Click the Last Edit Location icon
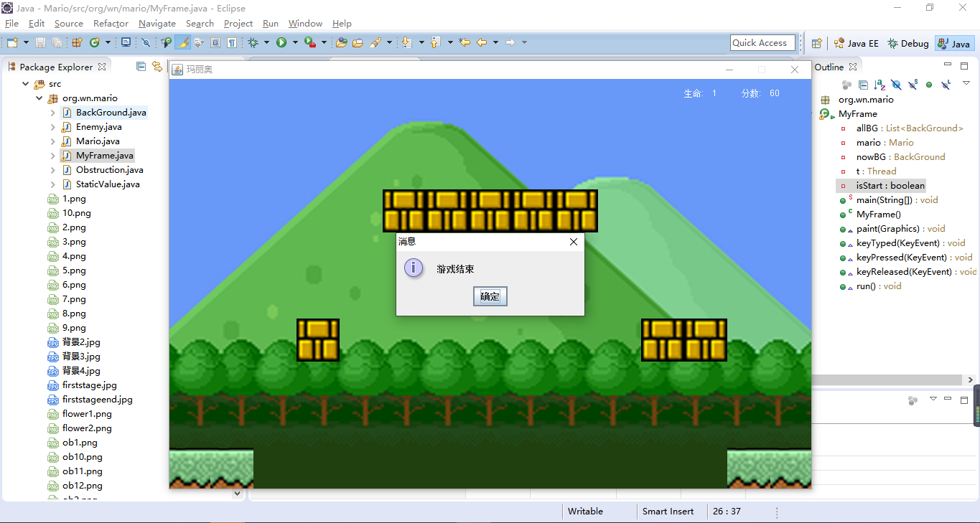The width and height of the screenshot is (980, 523). pyautogui.click(x=465, y=42)
